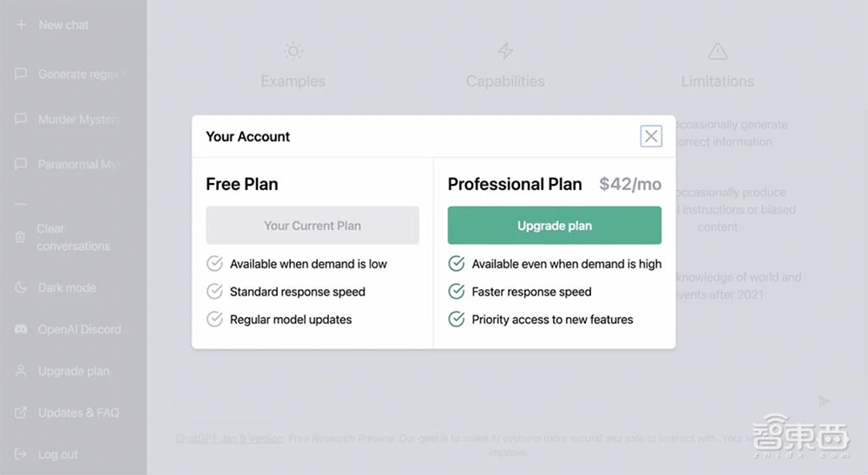Click the person icon beside Upgrade plan
Image resolution: width=868 pixels, height=475 pixels.
(x=21, y=371)
